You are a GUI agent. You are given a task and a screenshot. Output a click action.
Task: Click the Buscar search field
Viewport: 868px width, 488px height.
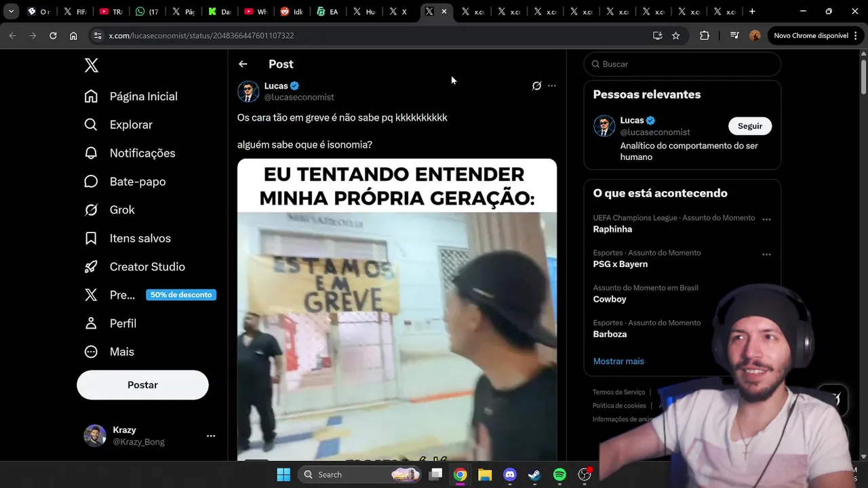[x=682, y=64]
